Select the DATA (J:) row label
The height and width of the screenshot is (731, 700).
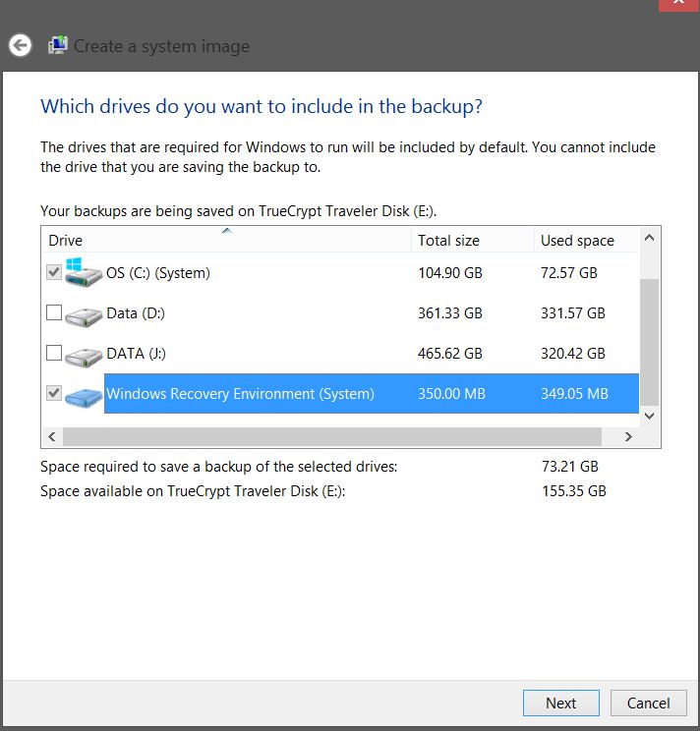click(x=137, y=354)
